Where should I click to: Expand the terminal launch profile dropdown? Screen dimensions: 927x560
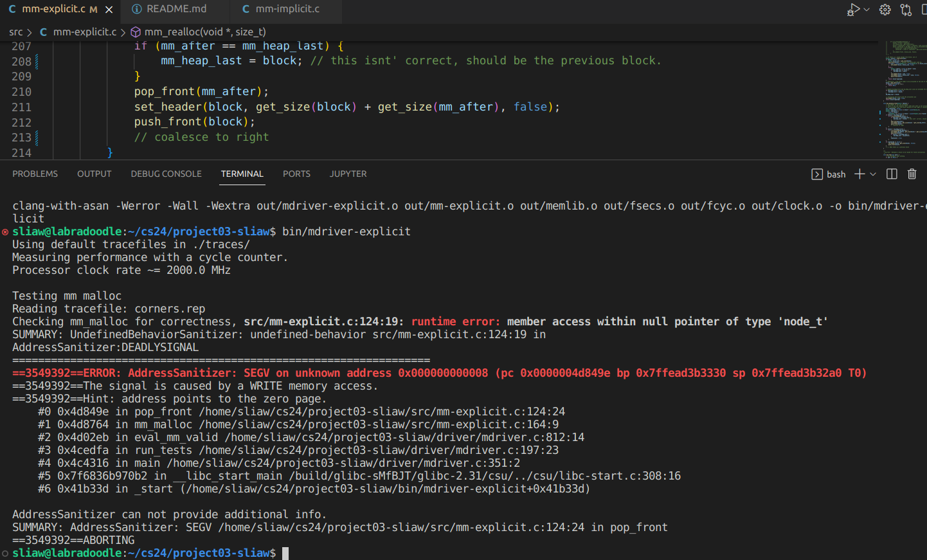tap(873, 174)
